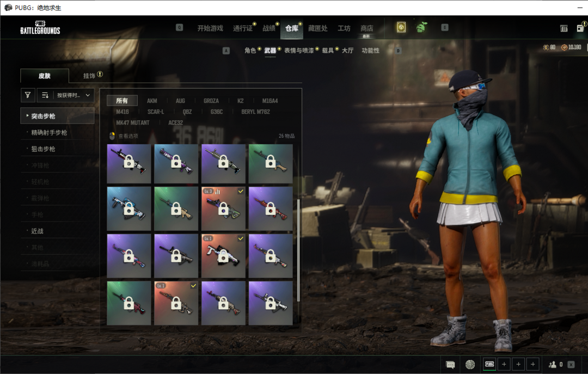Image resolution: width=588 pixels, height=374 pixels.
Task: Open the 藏匿处 menu
Action: pyautogui.click(x=317, y=28)
